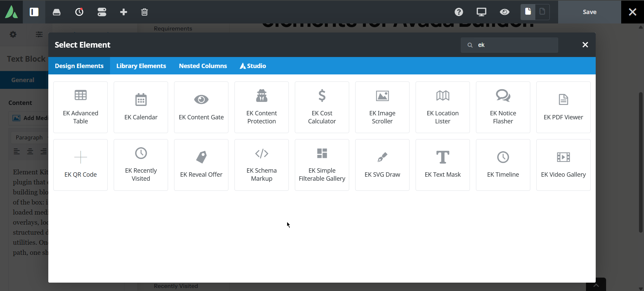Select the EK Text Mask element
The width and height of the screenshot is (644, 291).
coord(443,165)
